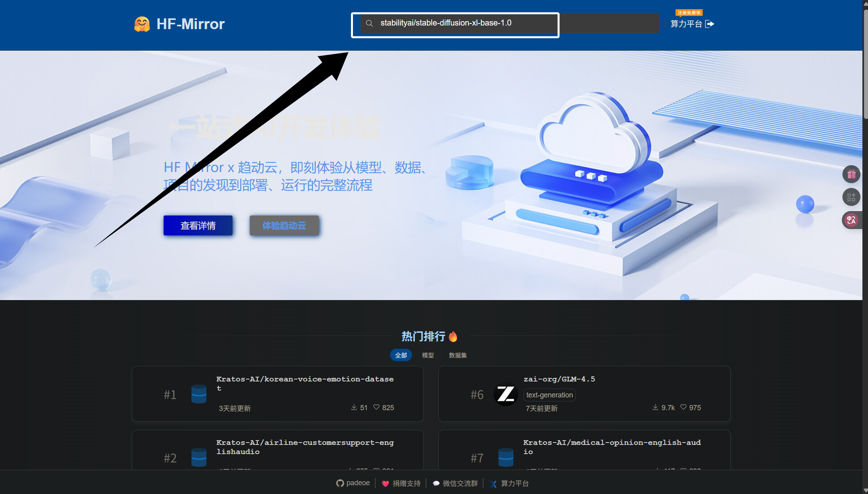Click the Z avatar of zai-org/GLM-4.5
This screenshot has height=494, width=868.
point(506,394)
